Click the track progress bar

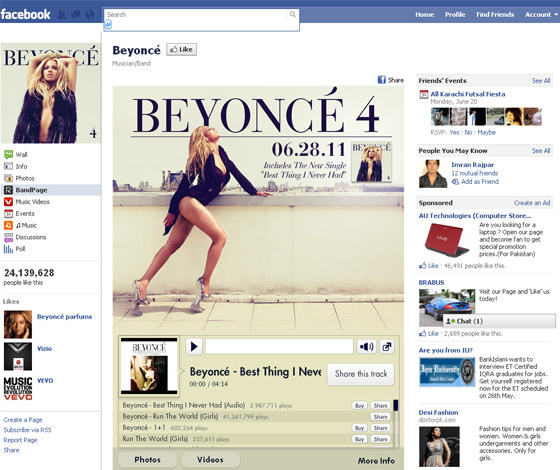point(279,346)
